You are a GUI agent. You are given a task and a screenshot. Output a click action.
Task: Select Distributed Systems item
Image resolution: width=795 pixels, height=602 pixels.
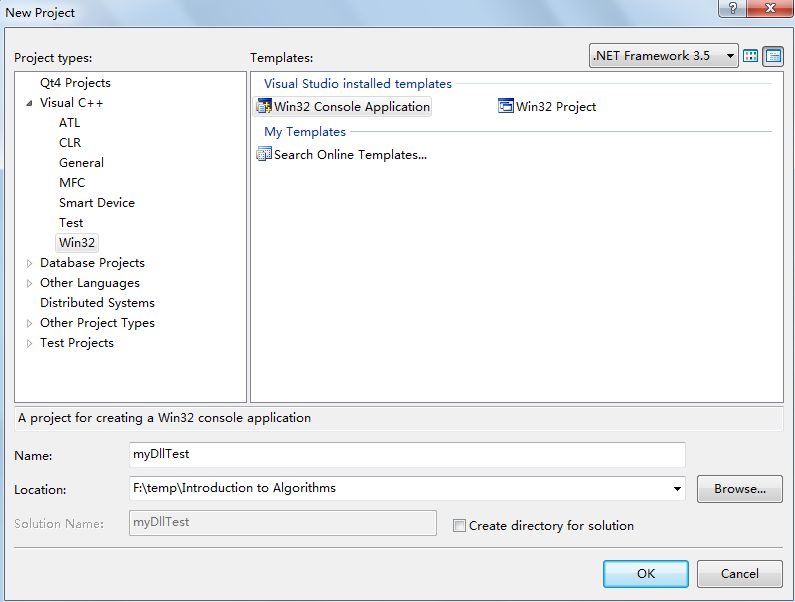(97, 303)
